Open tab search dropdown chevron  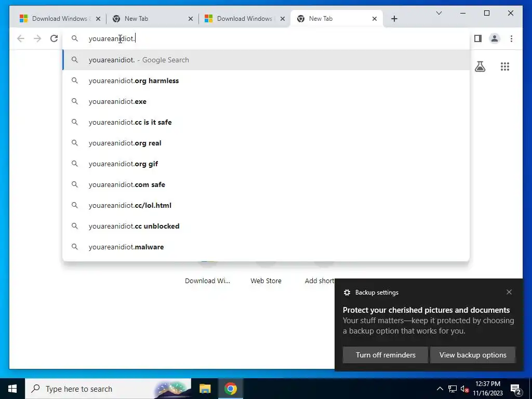(x=438, y=13)
